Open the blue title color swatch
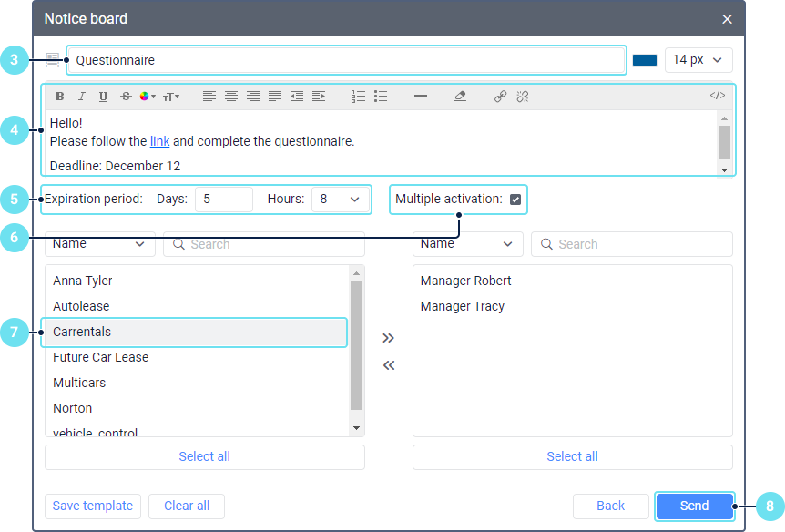Image resolution: width=785 pixels, height=532 pixels. pyautogui.click(x=645, y=60)
